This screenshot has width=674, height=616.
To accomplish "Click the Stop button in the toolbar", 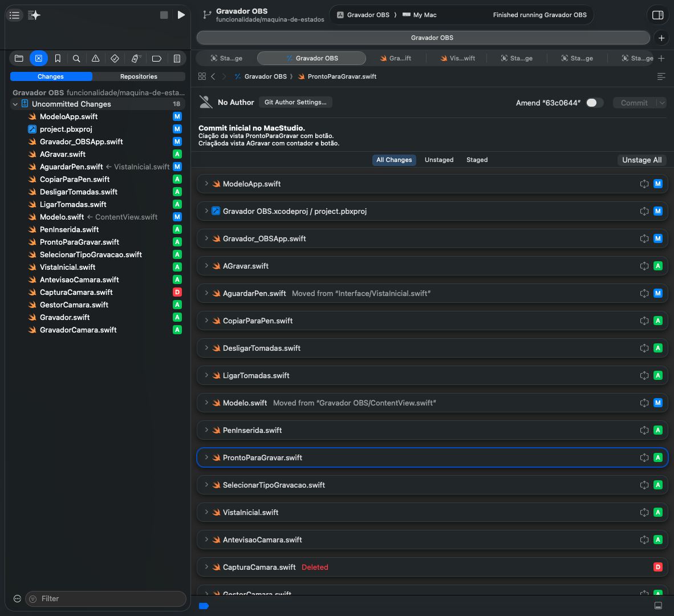I will click(164, 15).
